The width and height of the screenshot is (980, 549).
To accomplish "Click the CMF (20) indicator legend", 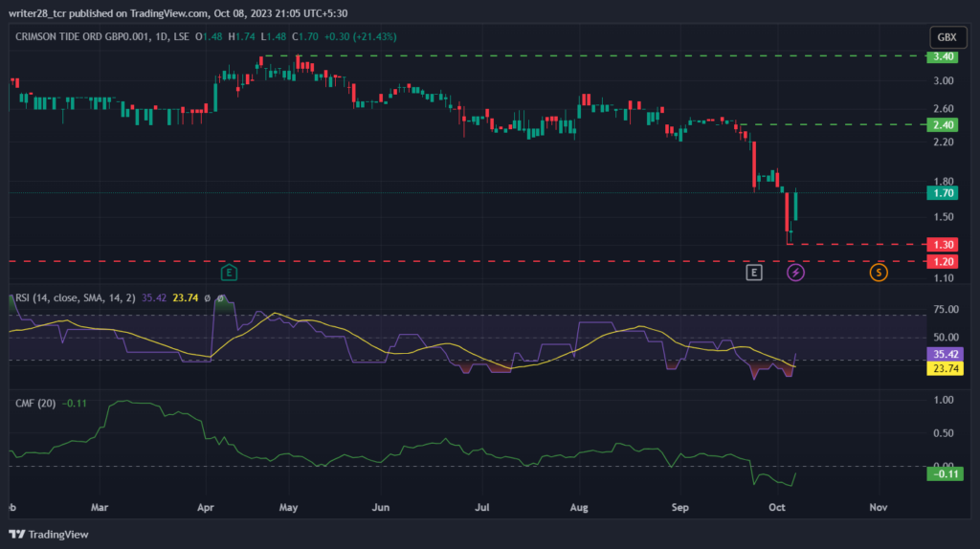I will (x=35, y=404).
